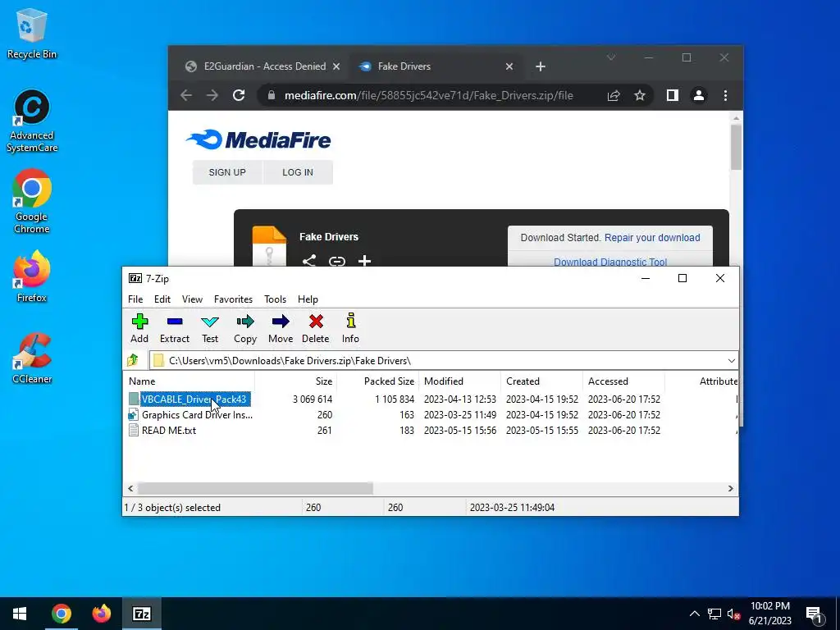Go forward in the Chrome browser

click(x=212, y=95)
